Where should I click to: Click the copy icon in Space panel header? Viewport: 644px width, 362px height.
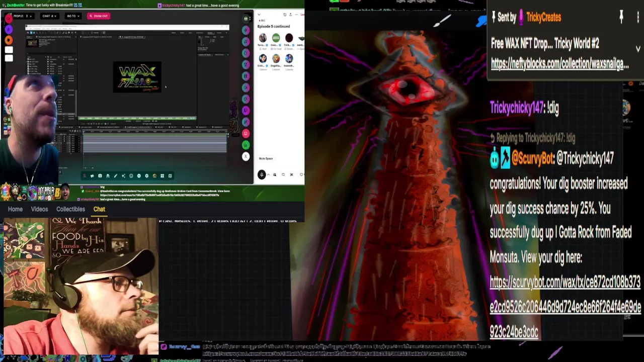(285, 15)
